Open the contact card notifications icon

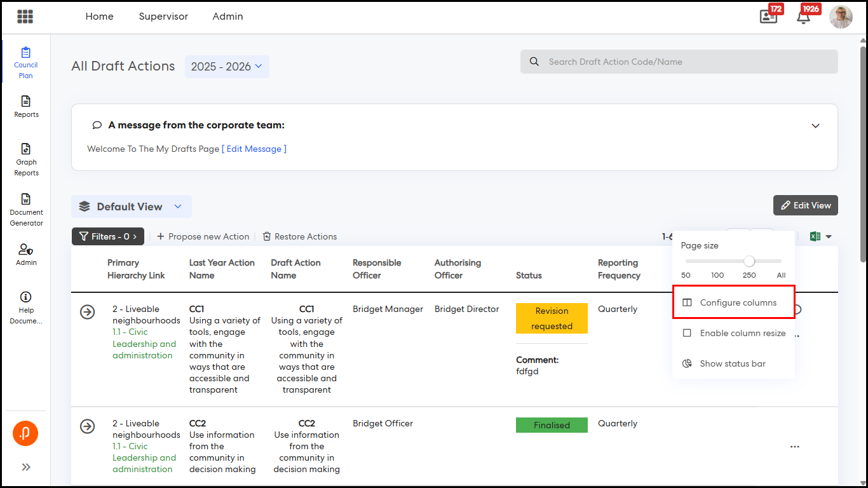[x=768, y=17]
